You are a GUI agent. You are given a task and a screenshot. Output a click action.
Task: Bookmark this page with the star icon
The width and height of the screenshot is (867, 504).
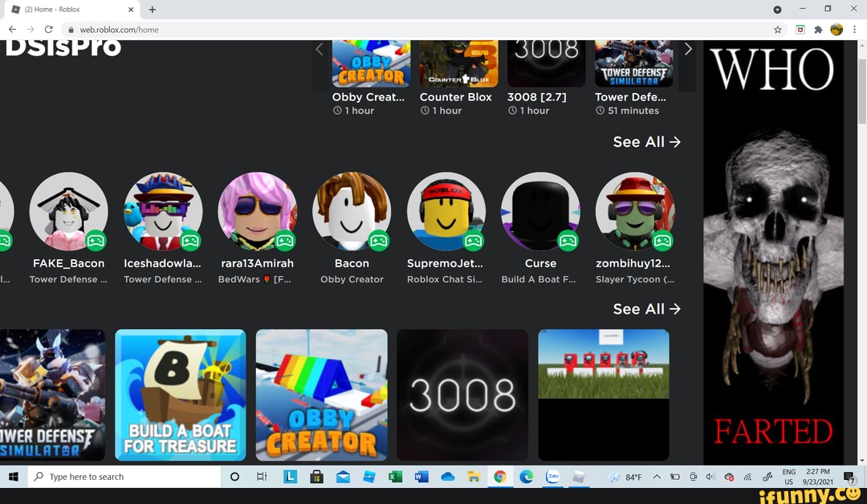pos(778,30)
